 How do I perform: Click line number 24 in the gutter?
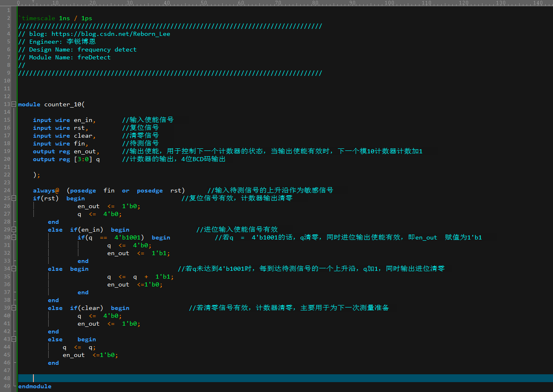click(x=7, y=190)
